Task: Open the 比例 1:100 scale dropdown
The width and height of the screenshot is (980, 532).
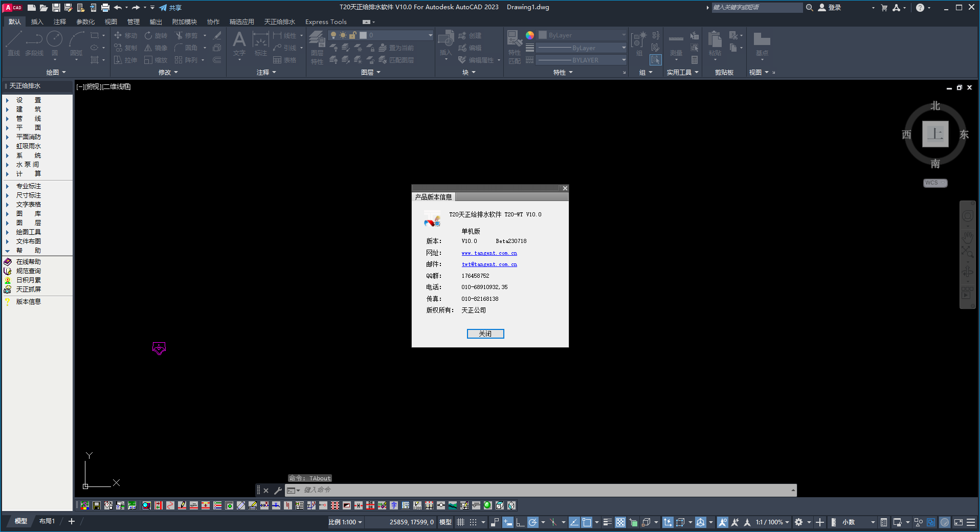Action: [345, 522]
